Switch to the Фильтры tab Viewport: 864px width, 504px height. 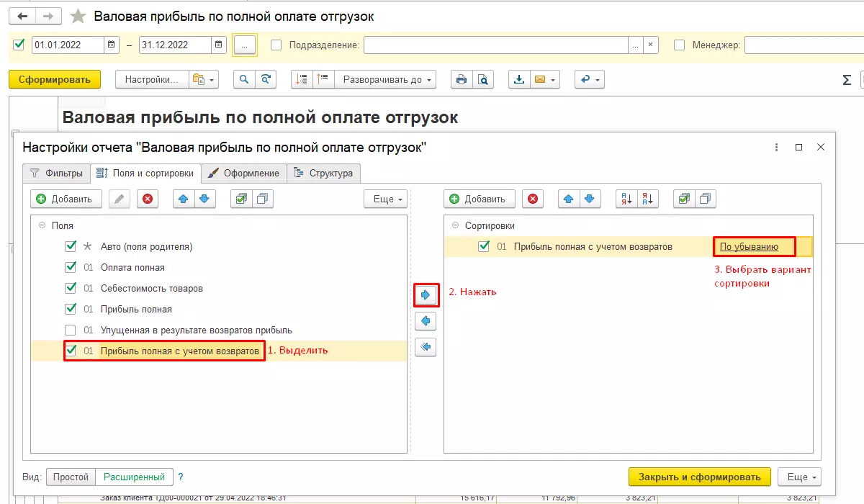coord(56,173)
